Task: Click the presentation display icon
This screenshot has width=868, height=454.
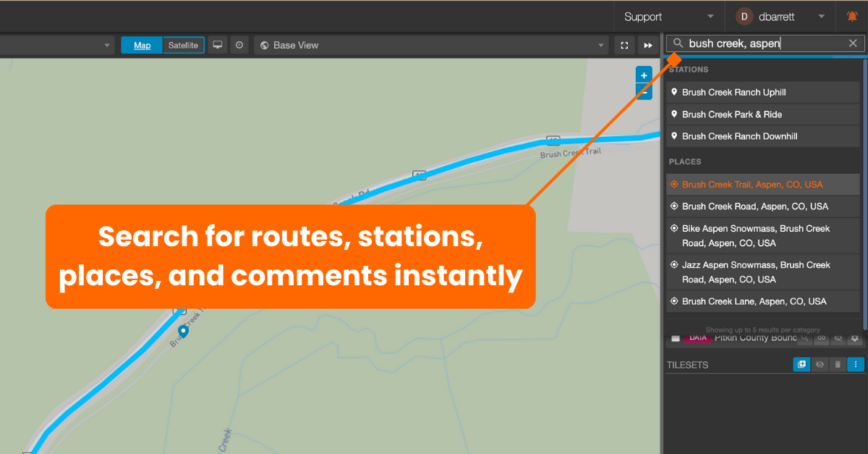Action: coord(217,45)
